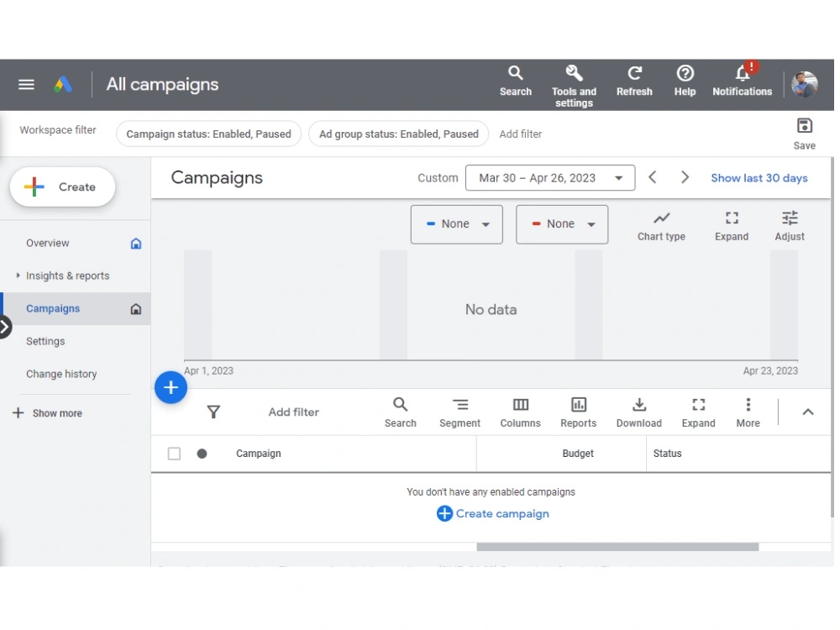
Task: Open Settings in sidebar
Action: point(45,341)
